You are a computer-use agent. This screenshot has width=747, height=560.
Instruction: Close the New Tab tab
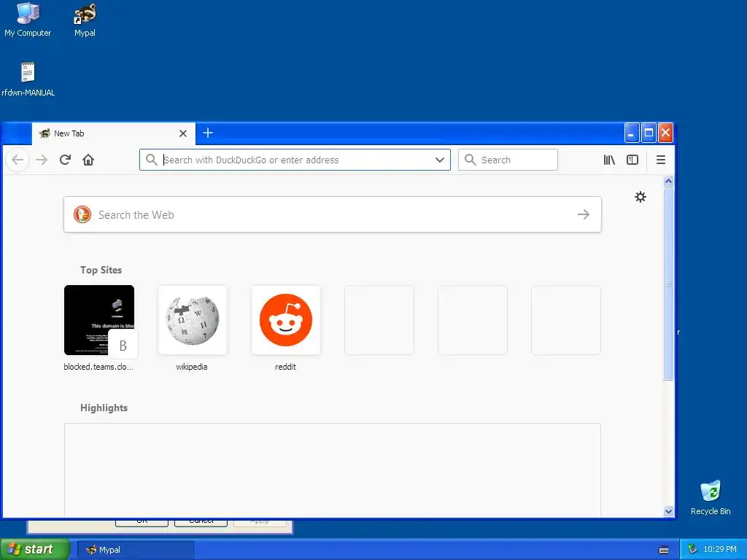pos(183,134)
